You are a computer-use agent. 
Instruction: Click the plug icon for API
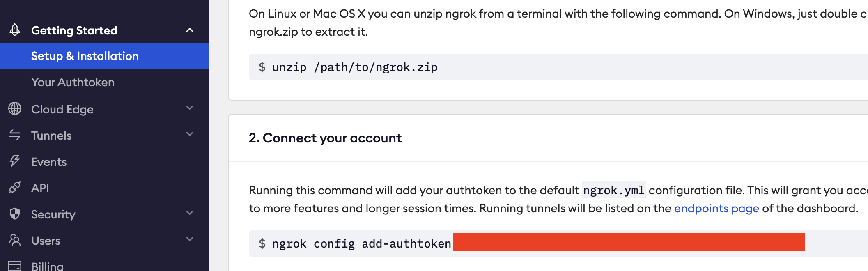[15, 188]
